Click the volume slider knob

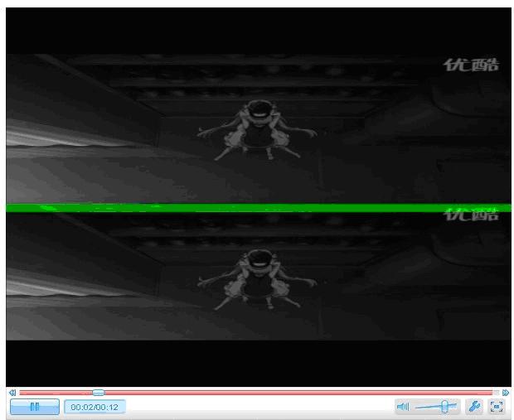click(x=446, y=406)
